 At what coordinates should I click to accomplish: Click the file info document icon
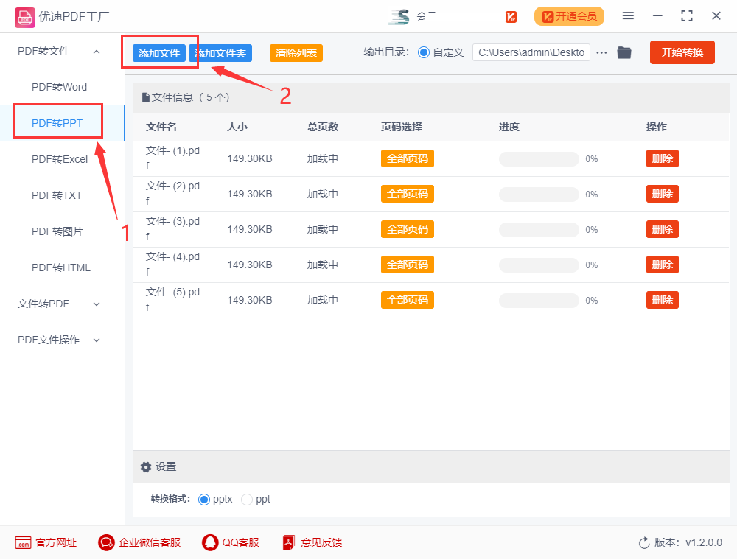(x=146, y=97)
